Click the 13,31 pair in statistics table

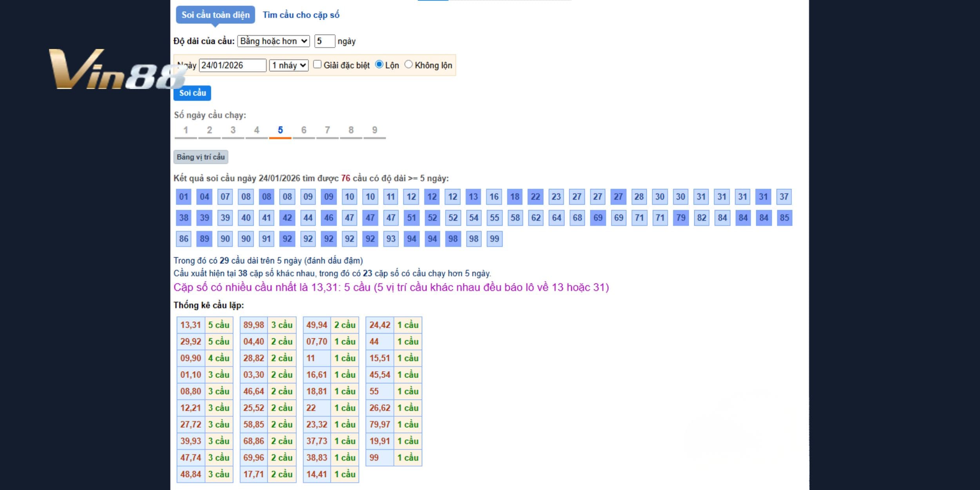(x=191, y=325)
